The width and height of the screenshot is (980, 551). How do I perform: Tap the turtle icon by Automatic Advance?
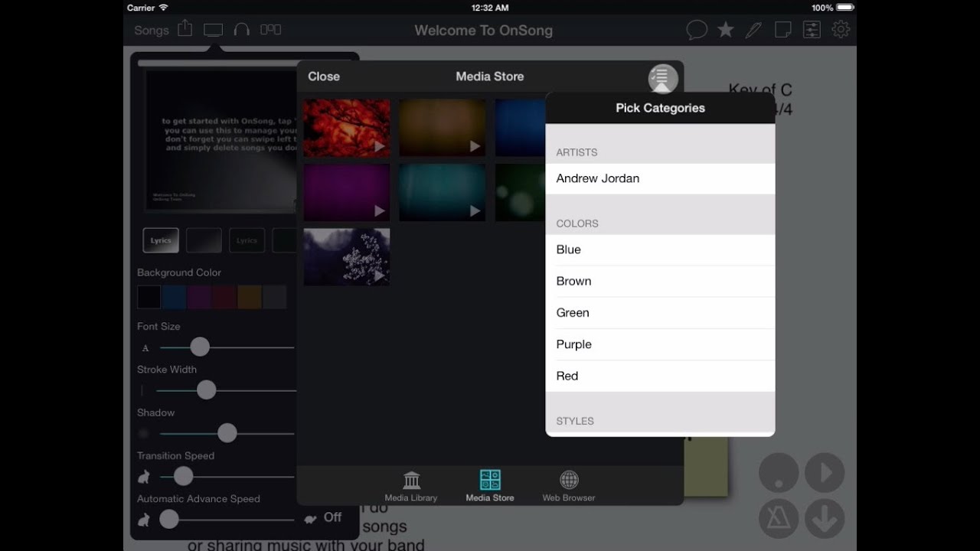[x=310, y=519]
